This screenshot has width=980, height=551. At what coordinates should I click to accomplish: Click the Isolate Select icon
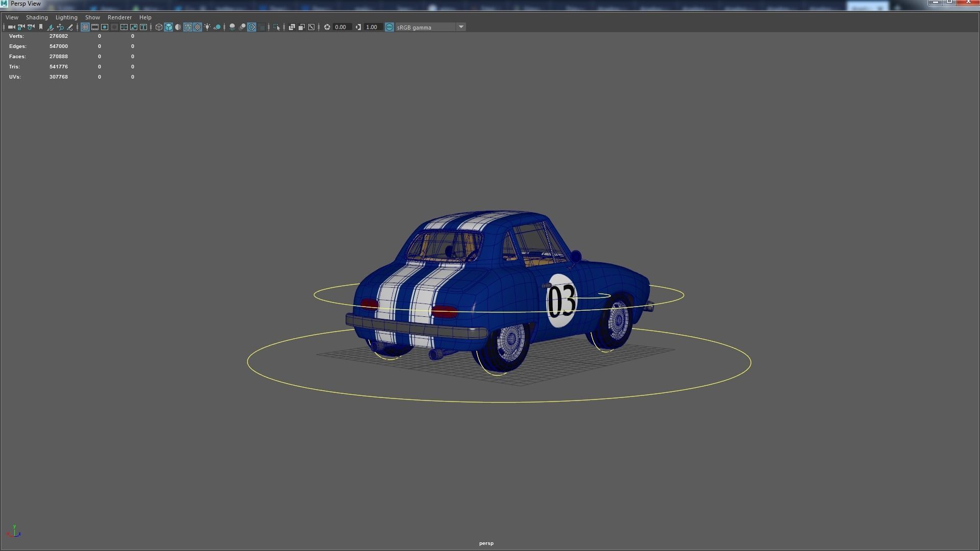[x=277, y=27]
